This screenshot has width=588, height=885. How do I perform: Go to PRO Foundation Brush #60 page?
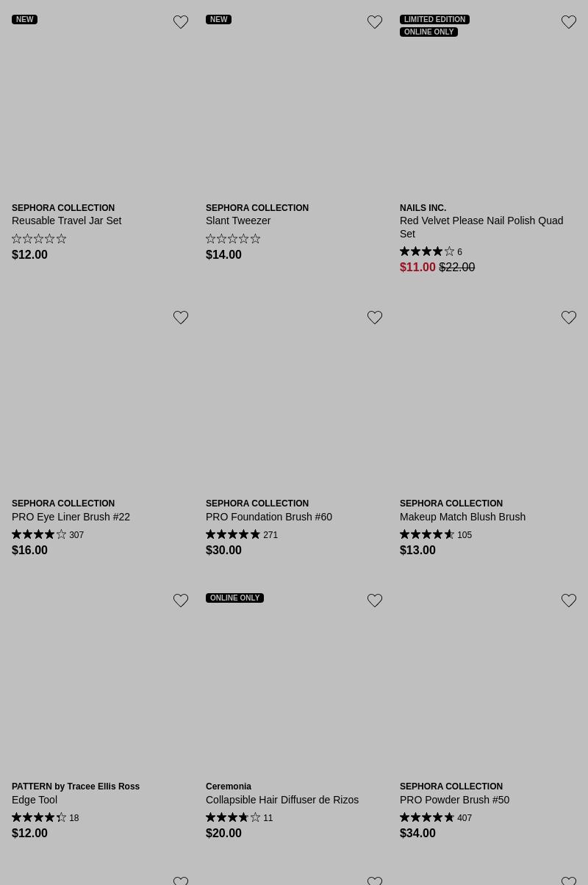pyautogui.click(x=269, y=517)
